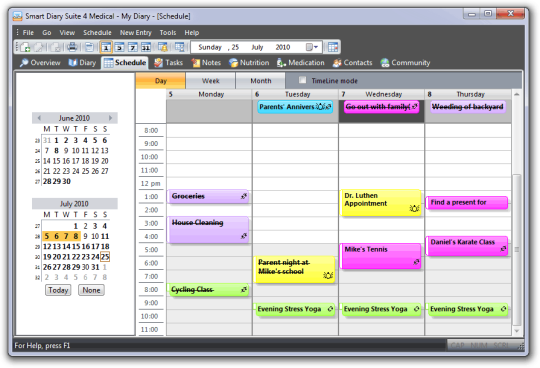
Task: Select the Go out with family event
Action: click(382, 107)
